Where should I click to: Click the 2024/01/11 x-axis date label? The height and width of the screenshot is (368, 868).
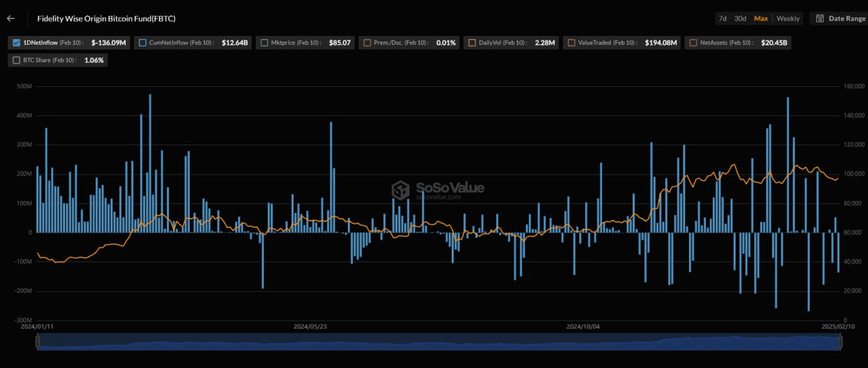[x=37, y=327]
